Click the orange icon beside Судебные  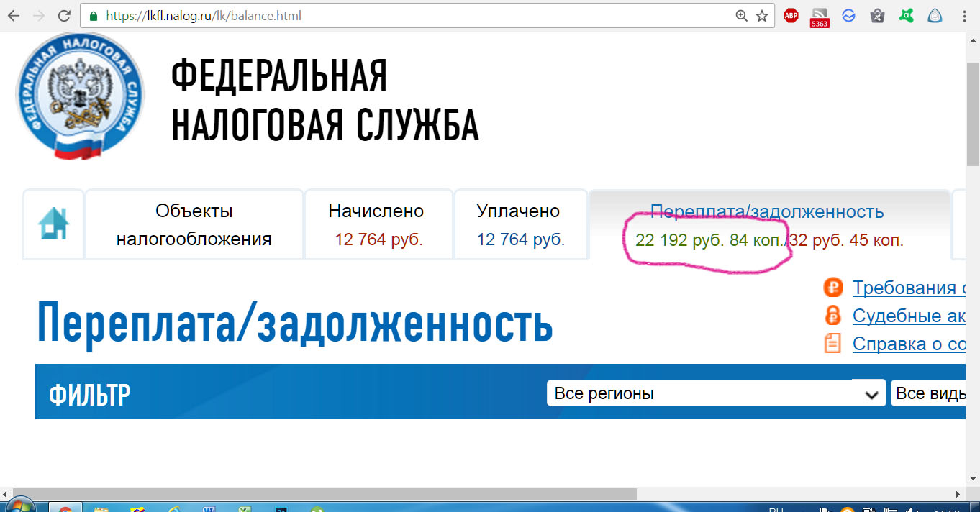click(832, 316)
